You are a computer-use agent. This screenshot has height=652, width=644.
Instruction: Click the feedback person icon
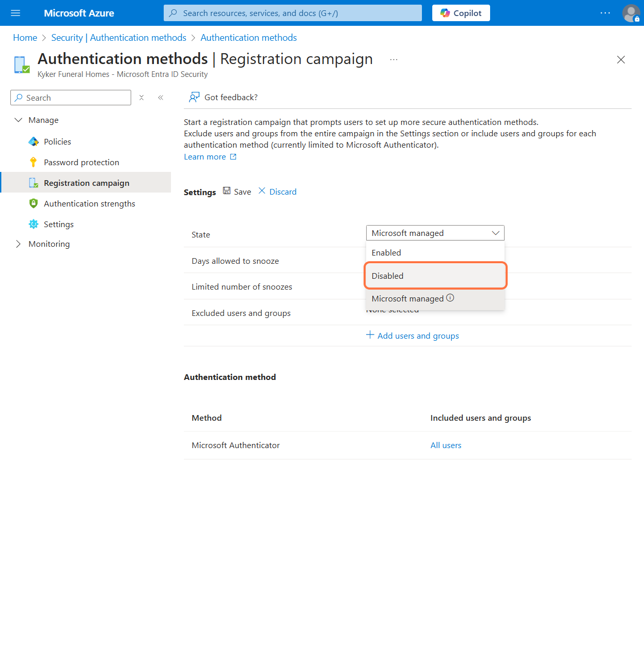[x=194, y=97]
